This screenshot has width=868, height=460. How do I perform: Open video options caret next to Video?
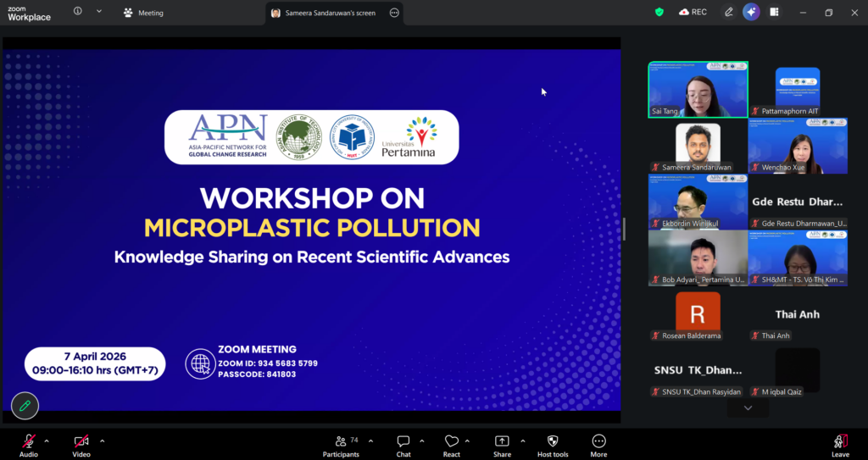coord(102,441)
